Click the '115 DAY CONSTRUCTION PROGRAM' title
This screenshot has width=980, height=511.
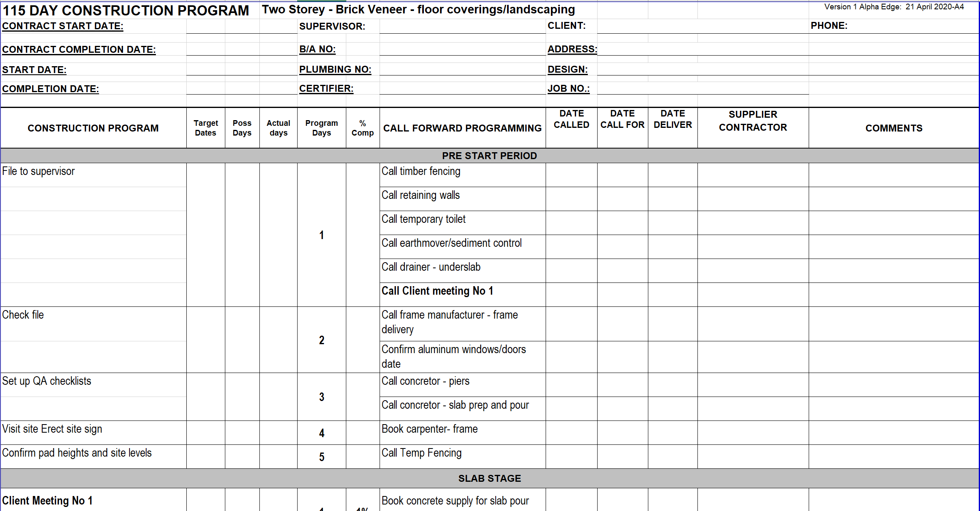pyautogui.click(x=126, y=11)
